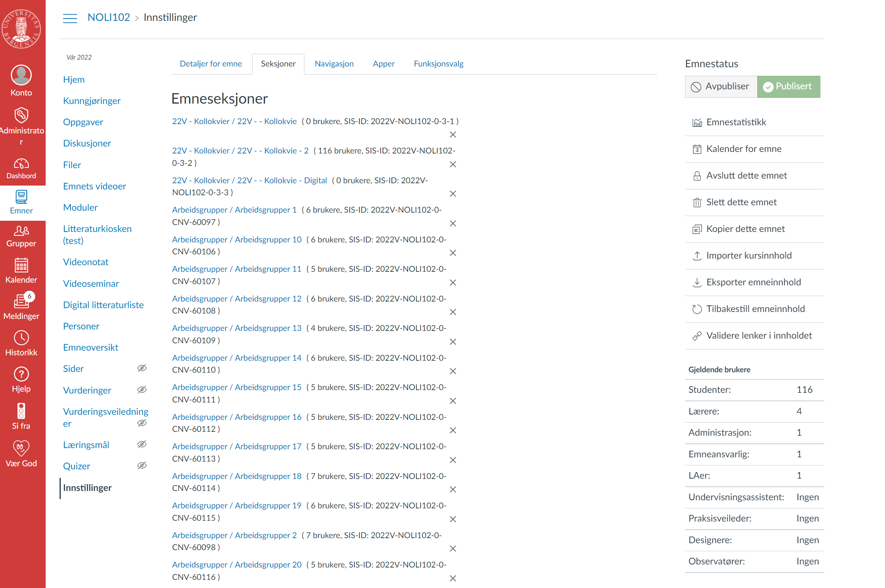Open Kalender for emne
The image size is (885, 588).
pyautogui.click(x=754, y=149)
